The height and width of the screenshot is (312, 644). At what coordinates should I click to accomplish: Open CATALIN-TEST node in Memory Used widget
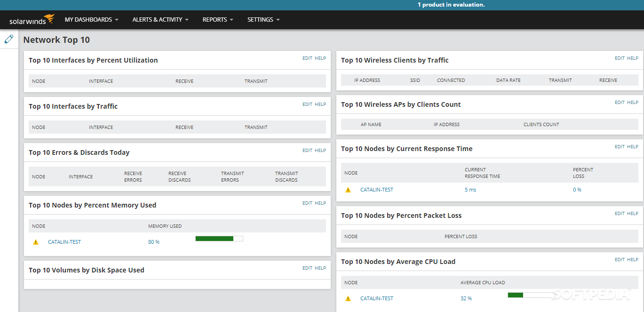coord(64,242)
